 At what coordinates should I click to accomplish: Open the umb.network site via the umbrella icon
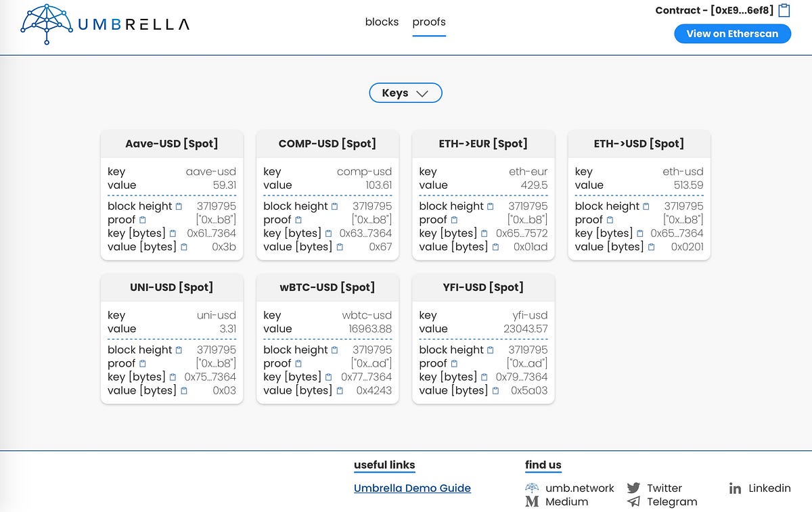pos(532,488)
